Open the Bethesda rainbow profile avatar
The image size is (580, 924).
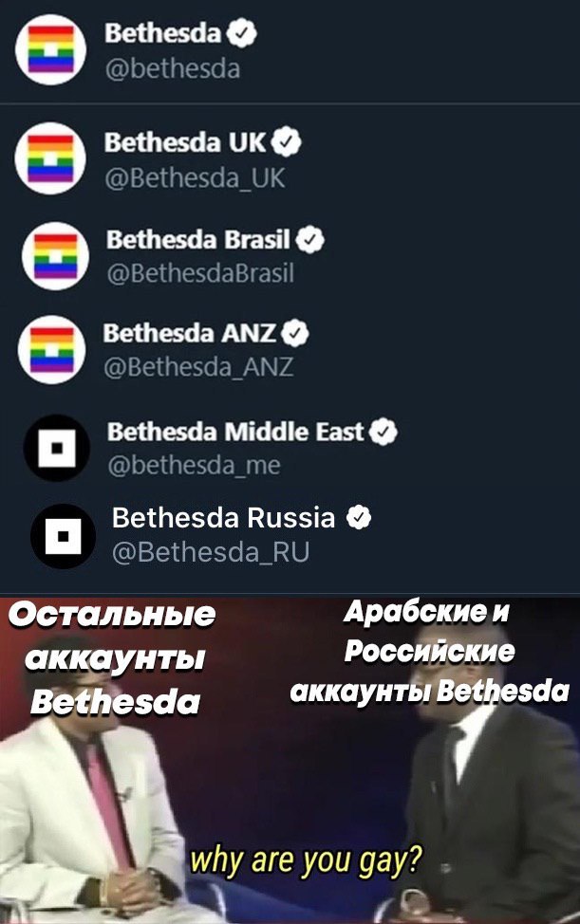coord(50,49)
